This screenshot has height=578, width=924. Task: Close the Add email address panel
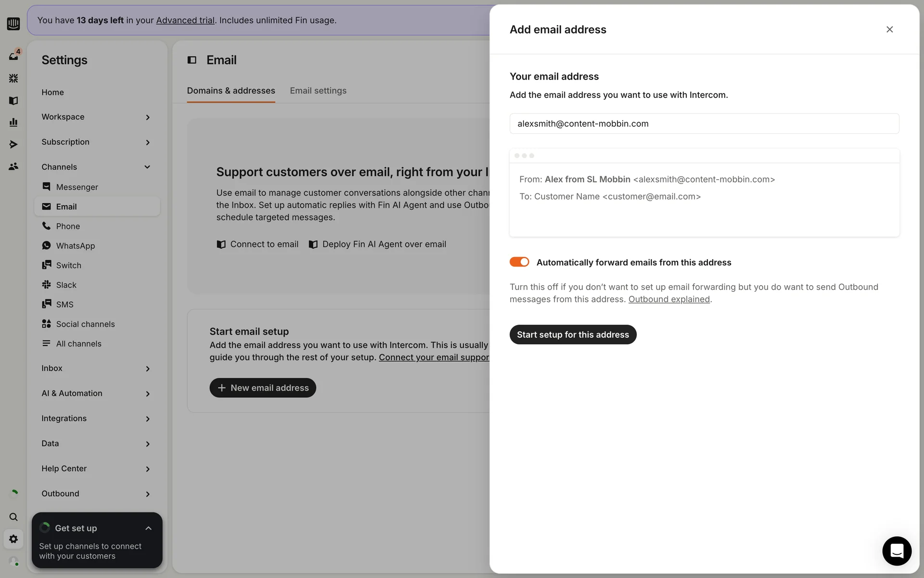point(889,29)
